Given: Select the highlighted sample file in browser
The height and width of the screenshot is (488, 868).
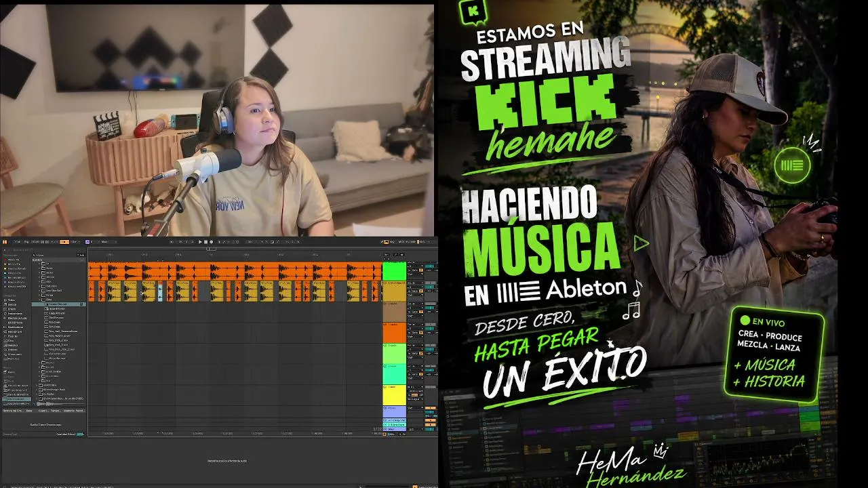Looking at the screenshot, I should 60,304.
